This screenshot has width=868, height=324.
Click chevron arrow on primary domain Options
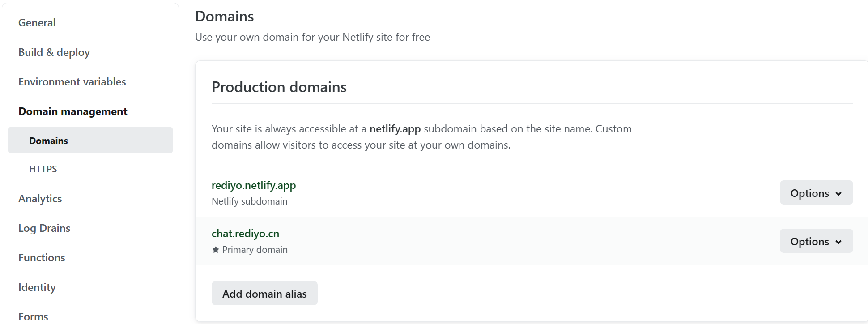point(838,242)
